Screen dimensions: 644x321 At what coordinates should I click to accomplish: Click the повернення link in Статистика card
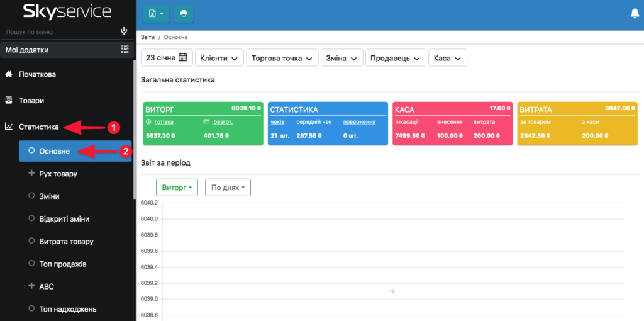(358, 121)
